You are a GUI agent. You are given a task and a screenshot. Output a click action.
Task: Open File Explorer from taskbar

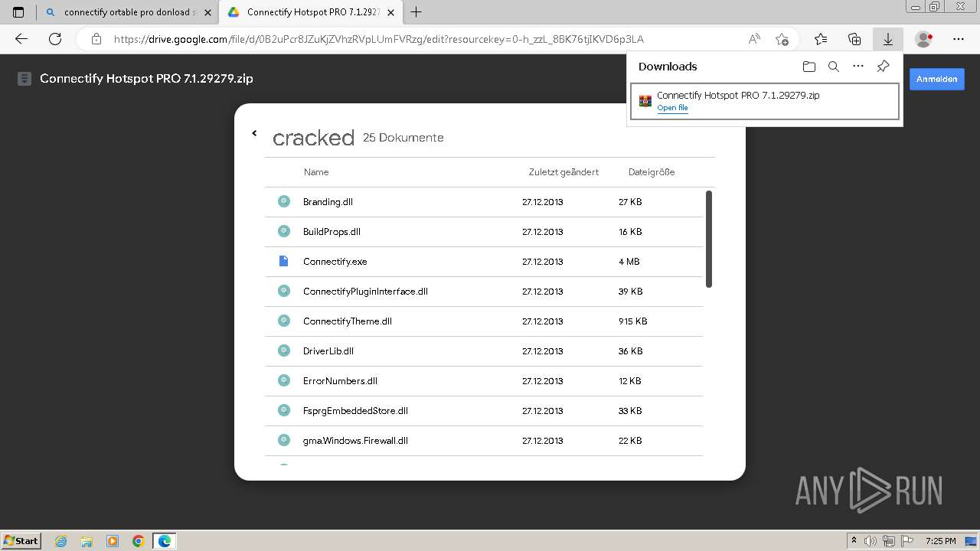(87, 541)
